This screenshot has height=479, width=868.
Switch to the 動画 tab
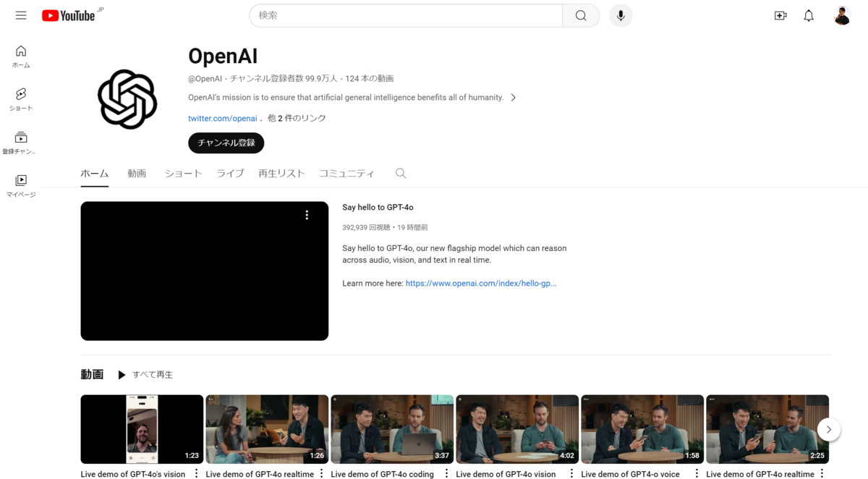click(137, 174)
